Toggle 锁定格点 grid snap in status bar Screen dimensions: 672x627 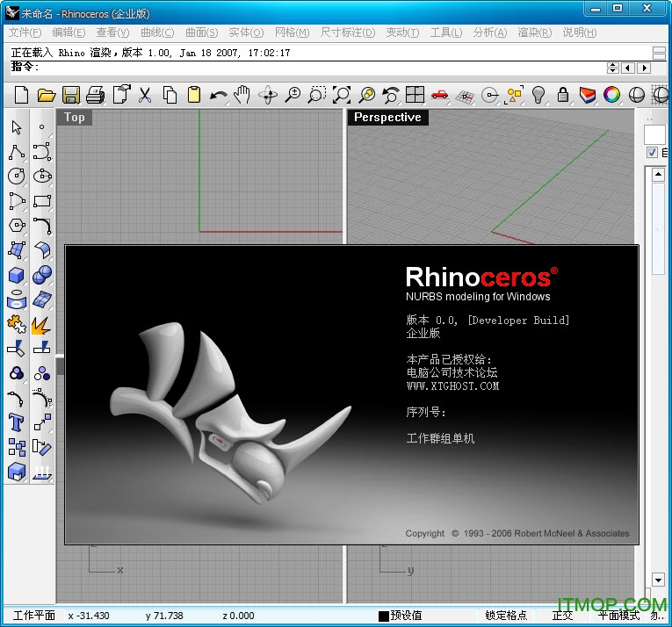click(x=506, y=616)
